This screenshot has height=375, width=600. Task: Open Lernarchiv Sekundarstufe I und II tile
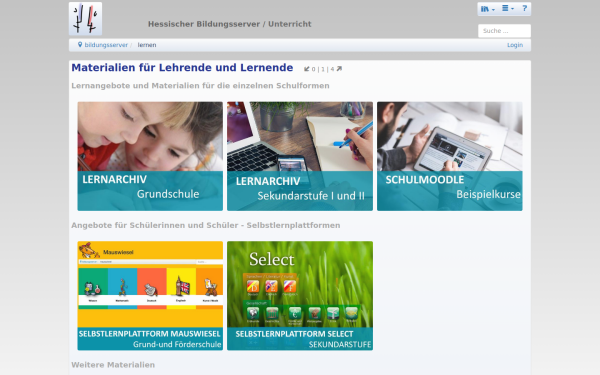click(x=300, y=156)
